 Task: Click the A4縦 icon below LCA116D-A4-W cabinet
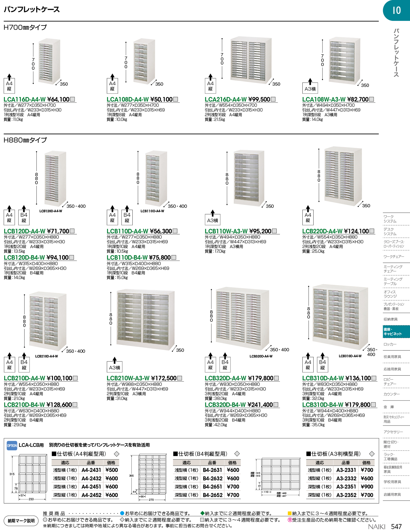pos(9,86)
